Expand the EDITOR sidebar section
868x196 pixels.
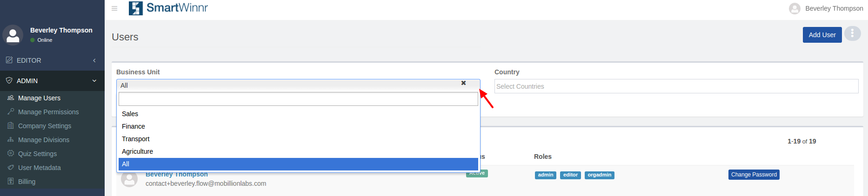click(52, 60)
